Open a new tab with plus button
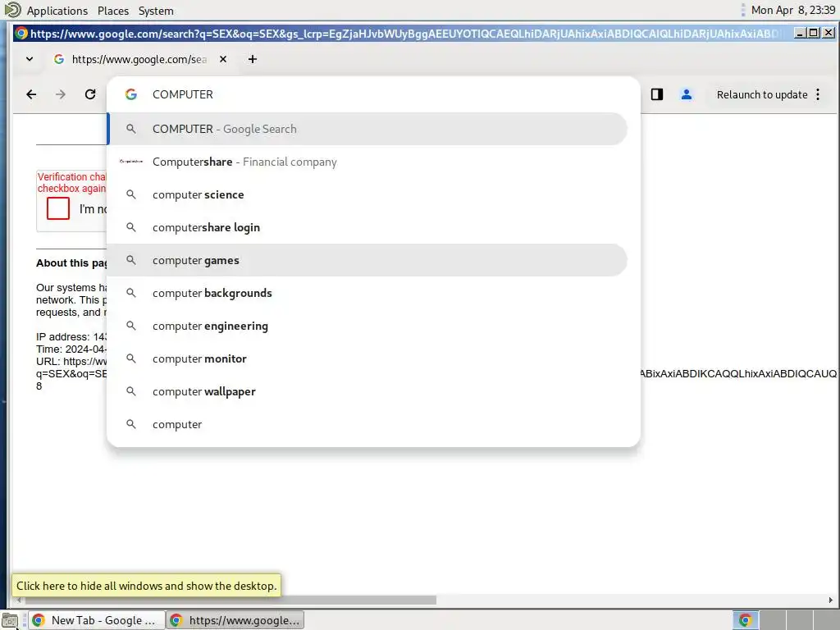 (253, 59)
